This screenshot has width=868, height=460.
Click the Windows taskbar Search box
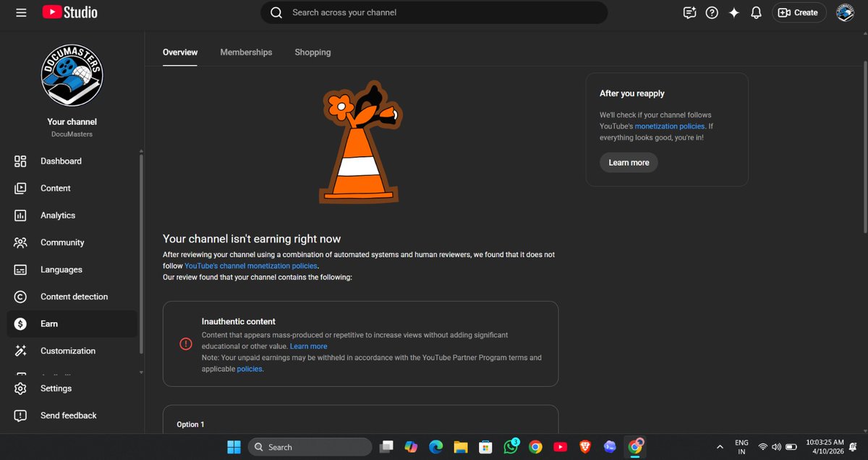310,447
